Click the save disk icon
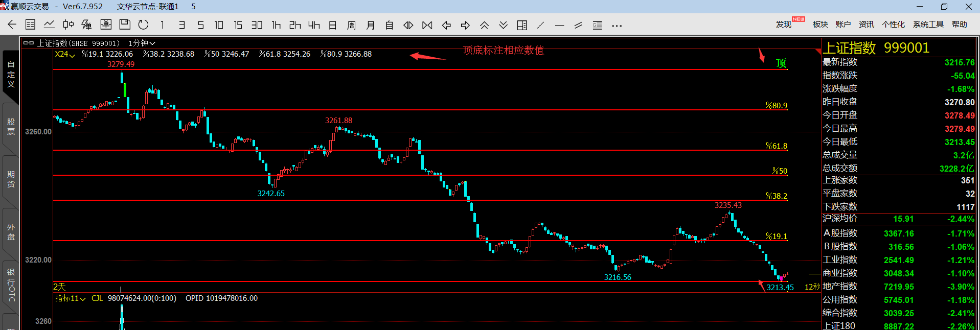 (124, 25)
